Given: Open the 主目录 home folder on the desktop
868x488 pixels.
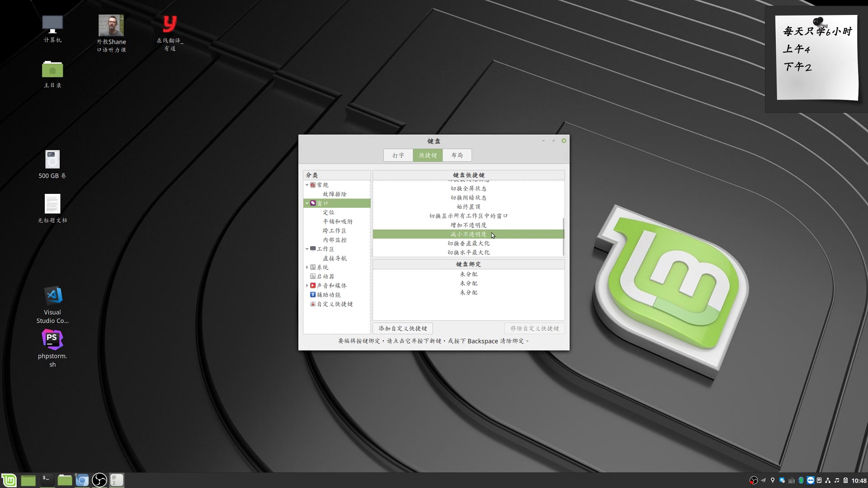Looking at the screenshot, I should (52, 70).
